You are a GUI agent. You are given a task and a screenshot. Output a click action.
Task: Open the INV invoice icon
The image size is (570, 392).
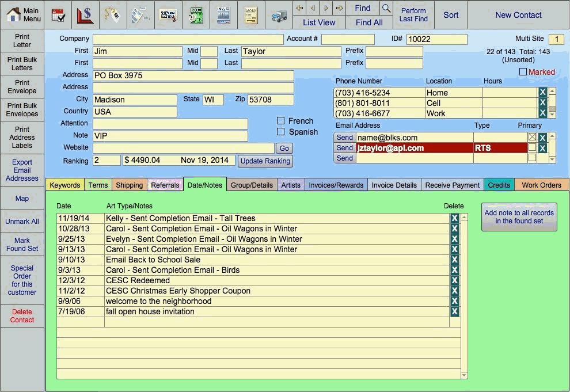tap(223, 15)
